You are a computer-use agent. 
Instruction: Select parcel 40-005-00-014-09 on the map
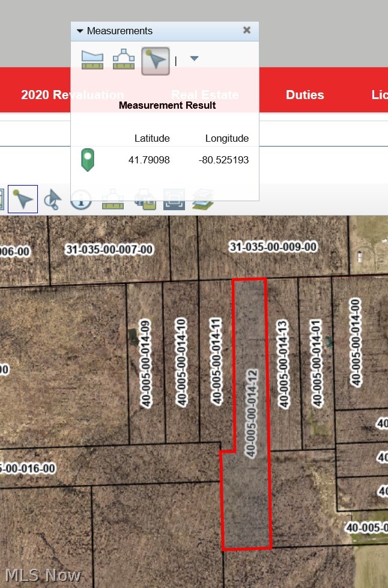145,363
